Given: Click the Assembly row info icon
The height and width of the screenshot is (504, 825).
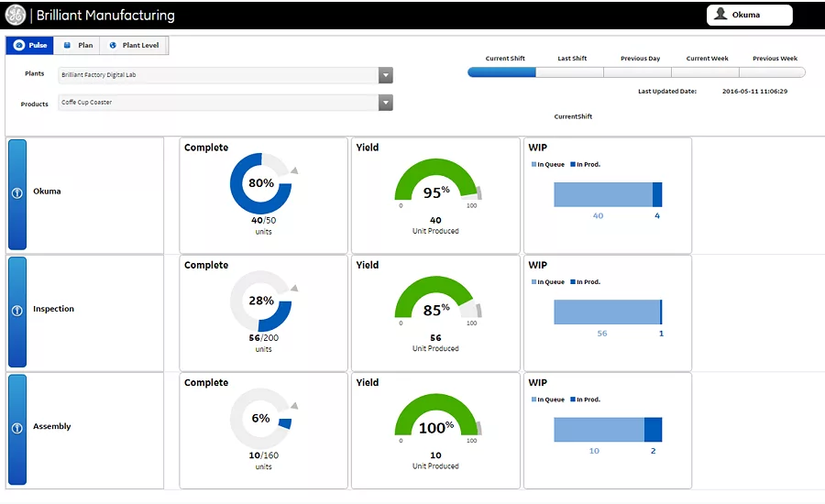Looking at the screenshot, I should coord(16,428).
